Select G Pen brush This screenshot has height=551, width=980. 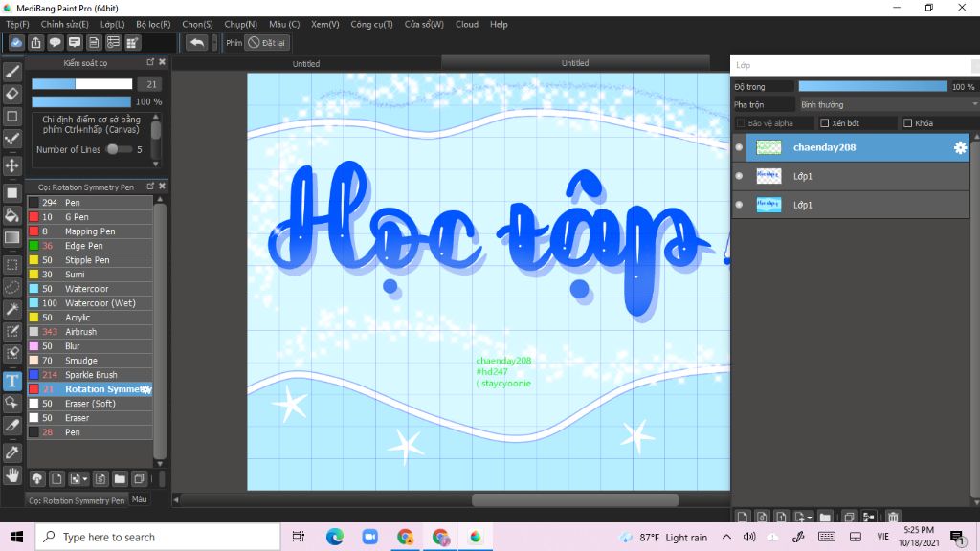pyautogui.click(x=90, y=217)
